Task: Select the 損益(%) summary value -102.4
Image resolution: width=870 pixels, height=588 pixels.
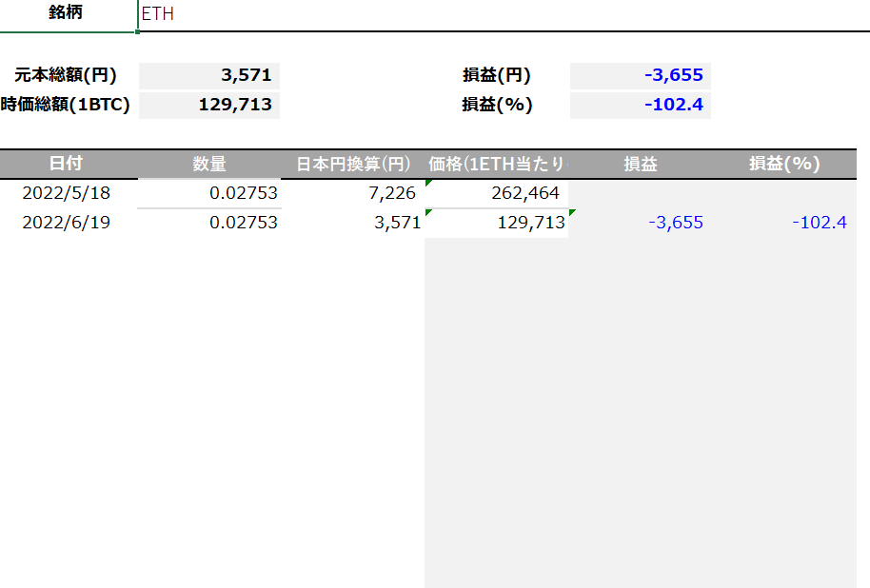Action: (641, 105)
